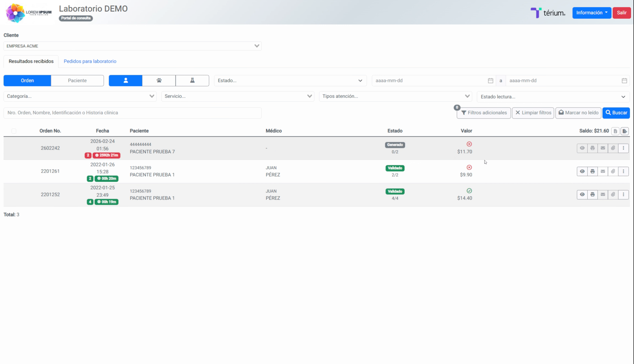The width and height of the screenshot is (634, 364).
Task: Open the Cliente EMPRESA ACME dropdown
Action: click(x=133, y=46)
